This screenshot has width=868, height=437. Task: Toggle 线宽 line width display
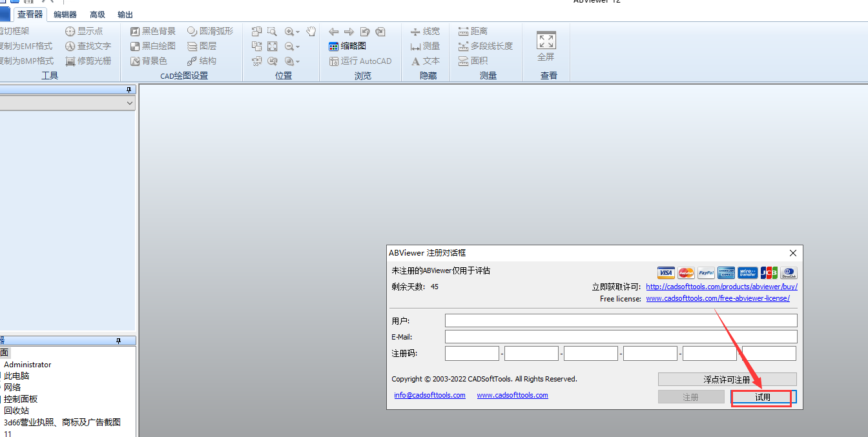click(425, 31)
